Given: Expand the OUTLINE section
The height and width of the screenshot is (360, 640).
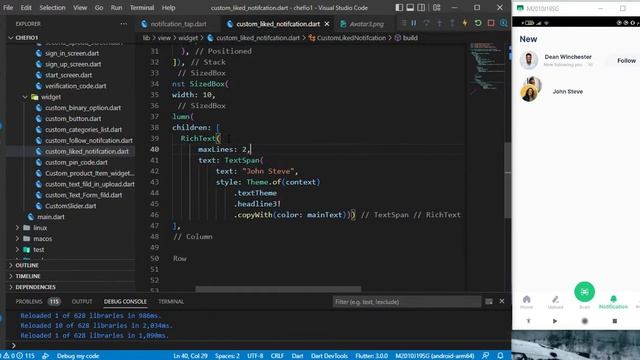Looking at the screenshot, I should click(x=27, y=265).
